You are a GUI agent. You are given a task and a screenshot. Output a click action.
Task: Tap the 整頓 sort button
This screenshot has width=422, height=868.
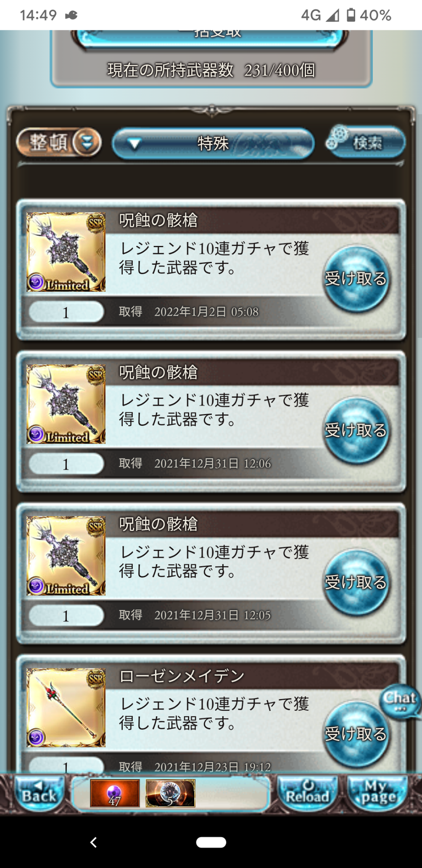pyautogui.click(x=59, y=143)
